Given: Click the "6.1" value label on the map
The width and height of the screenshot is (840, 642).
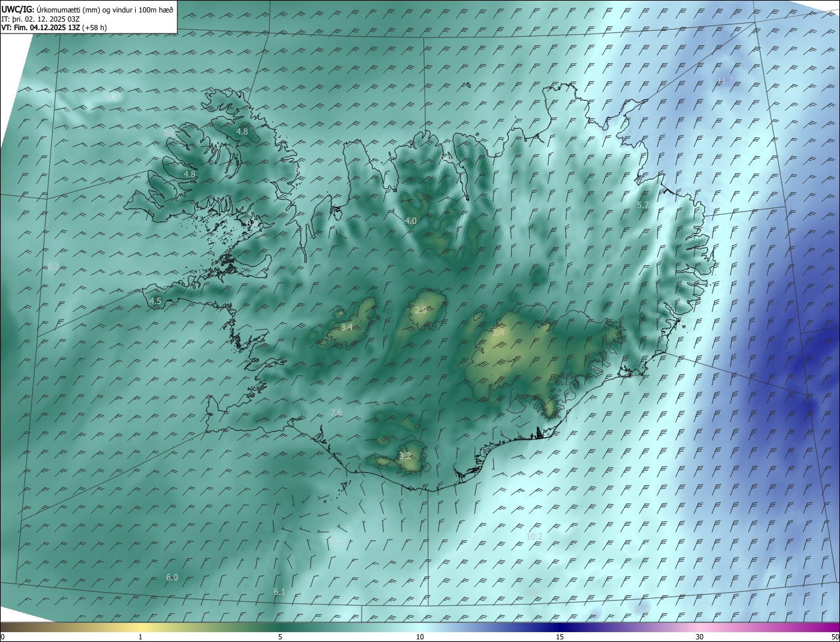Looking at the screenshot, I should (x=280, y=592).
